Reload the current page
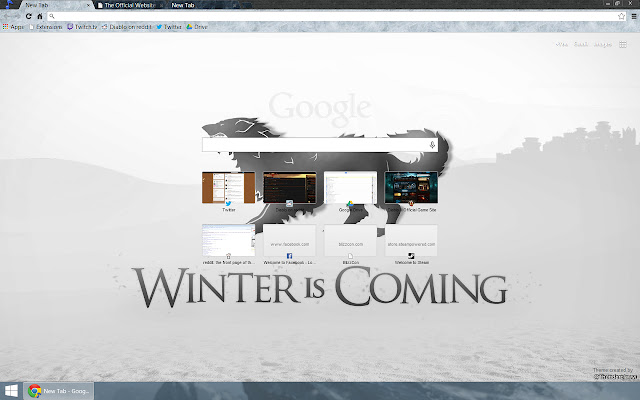Screen dimensions: 640x400 28,16
